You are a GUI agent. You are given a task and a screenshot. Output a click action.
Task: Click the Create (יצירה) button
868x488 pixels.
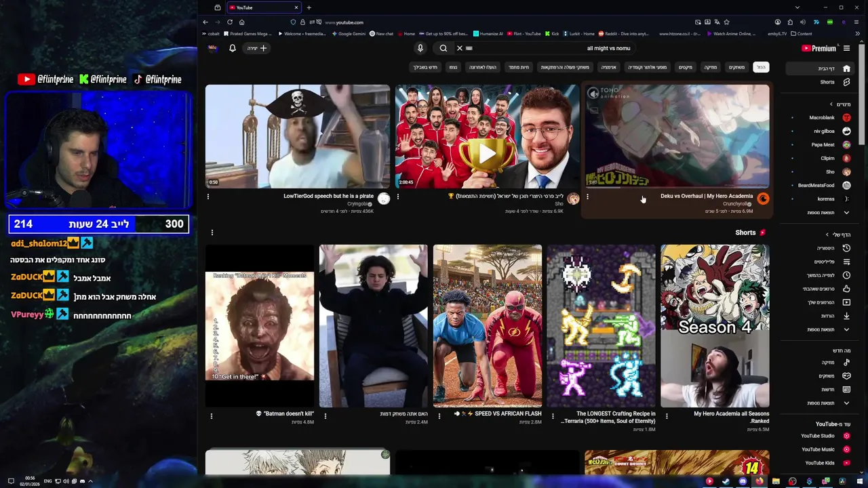(x=257, y=48)
